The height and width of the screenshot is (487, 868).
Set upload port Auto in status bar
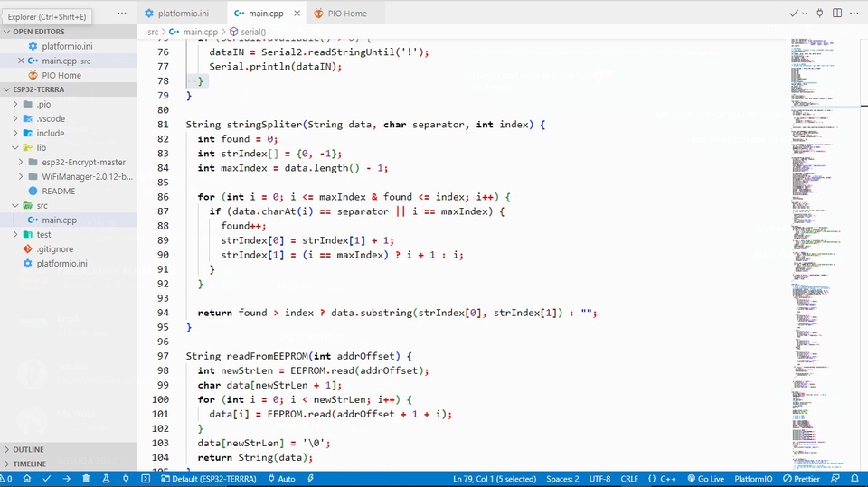click(282, 479)
